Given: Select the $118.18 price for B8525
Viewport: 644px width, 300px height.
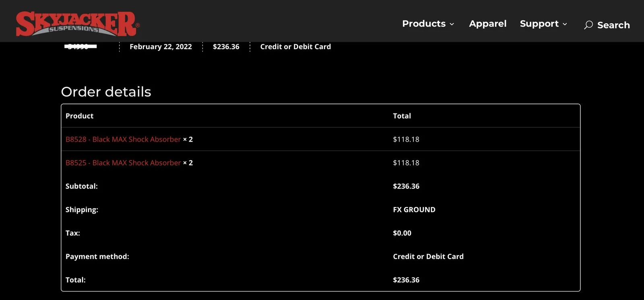Looking at the screenshot, I should point(406,163).
